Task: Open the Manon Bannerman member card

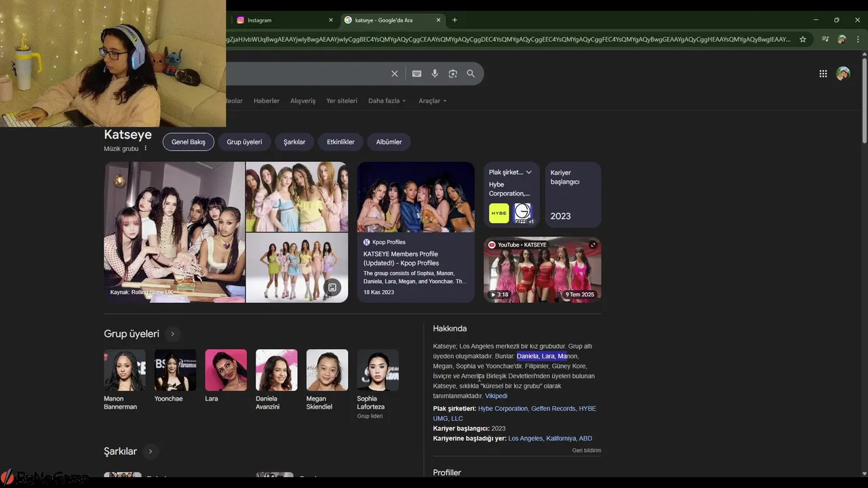Action: click(125, 380)
